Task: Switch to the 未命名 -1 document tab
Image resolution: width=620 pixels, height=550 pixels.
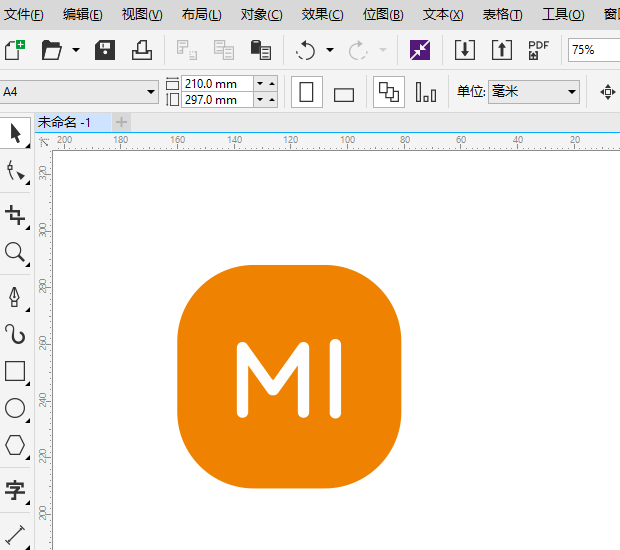Action: pyautogui.click(x=65, y=122)
